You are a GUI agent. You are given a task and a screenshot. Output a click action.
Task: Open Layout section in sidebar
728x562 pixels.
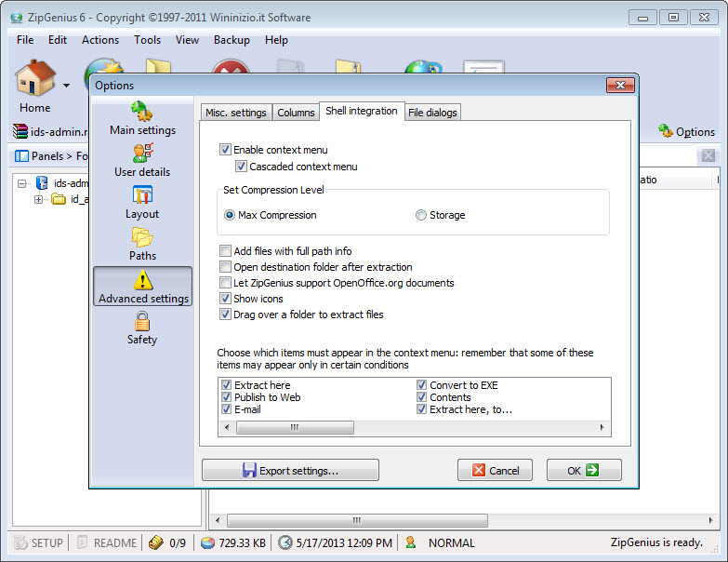tap(142, 203)
